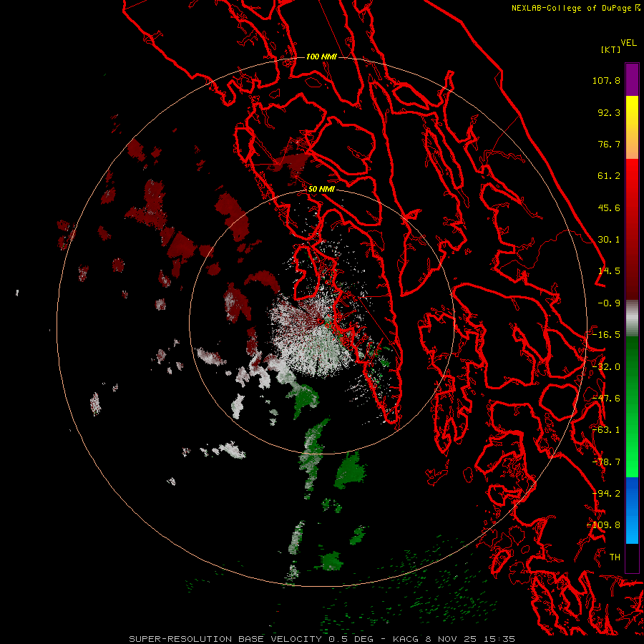Click the -63.1 velocity scale value
This screenshot has height=644, width=644.
[x=606, y=430]
